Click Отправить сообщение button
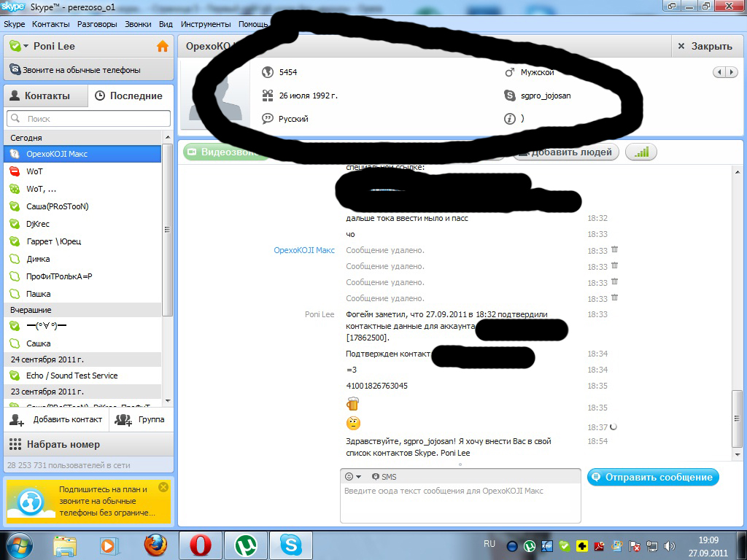747x560 pixels. click(653, 477)
